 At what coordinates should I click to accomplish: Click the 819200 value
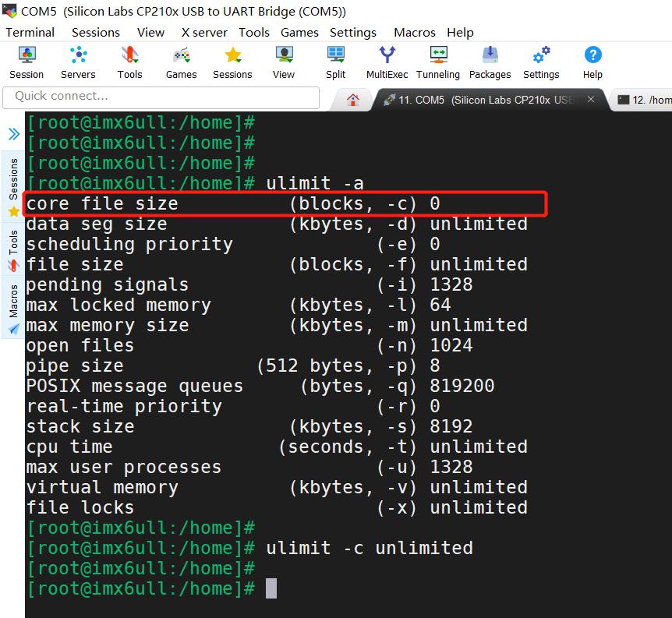tap(462, 386)
